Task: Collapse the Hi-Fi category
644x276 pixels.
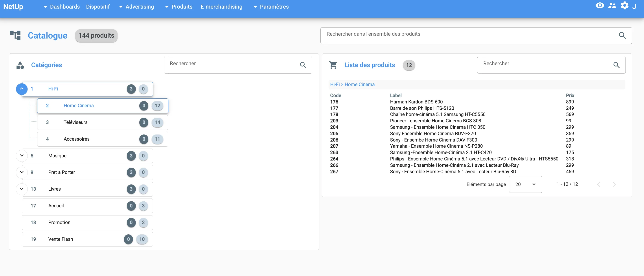Action: tap(22, 89)
